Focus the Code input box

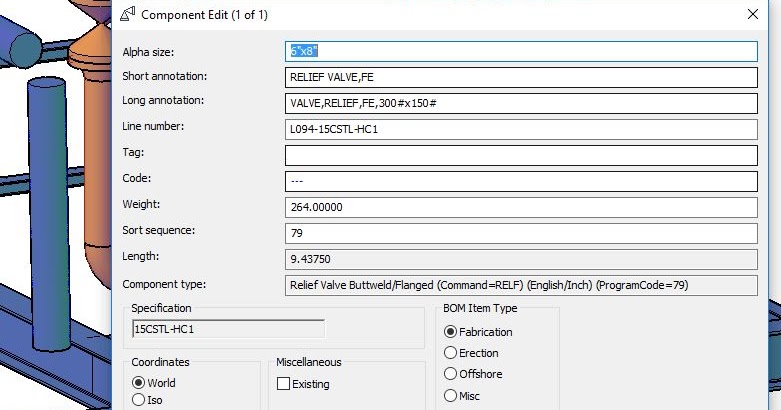[520, 181]
